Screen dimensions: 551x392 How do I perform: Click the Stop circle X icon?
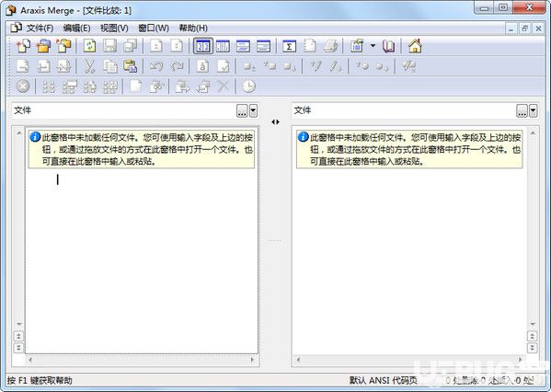click(23, 86)
